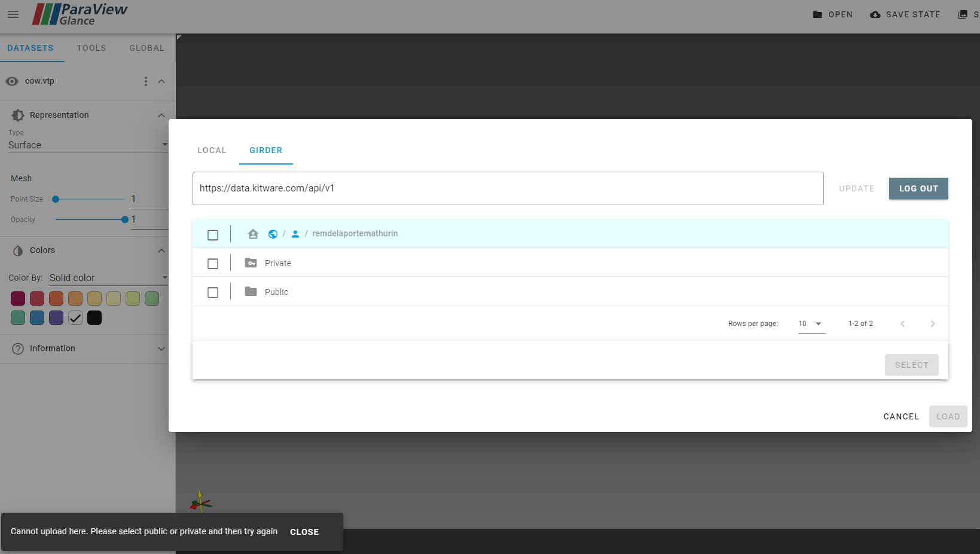Collapse the Colors section

(x=161, y=250)
